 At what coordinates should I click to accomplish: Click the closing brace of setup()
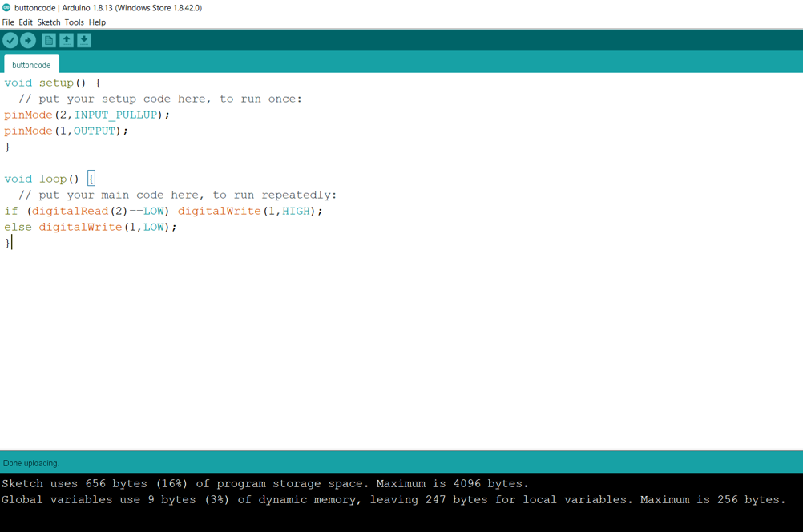[7, 147]
